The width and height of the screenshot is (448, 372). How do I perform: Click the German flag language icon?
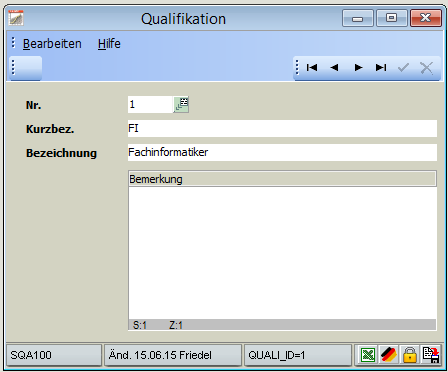(x=389, y=355)
